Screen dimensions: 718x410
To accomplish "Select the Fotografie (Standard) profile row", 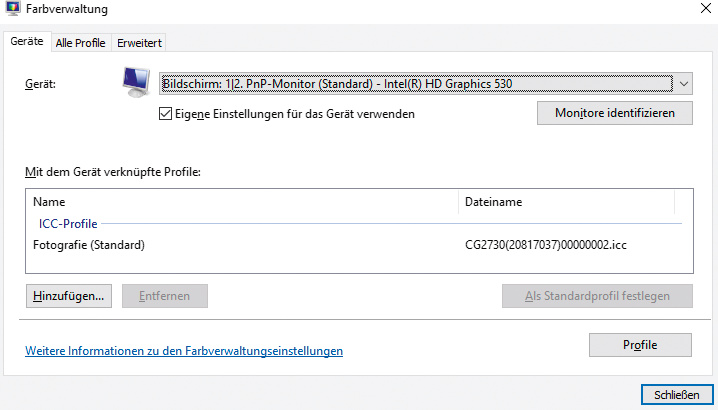I will pyautogui.click(x=89, y=245).
